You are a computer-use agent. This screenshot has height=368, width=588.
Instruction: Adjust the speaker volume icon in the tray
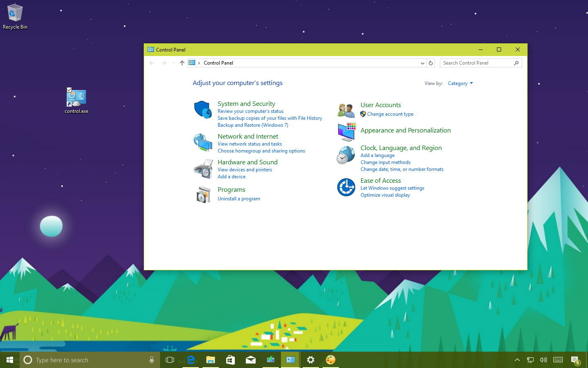coord(543,360)
